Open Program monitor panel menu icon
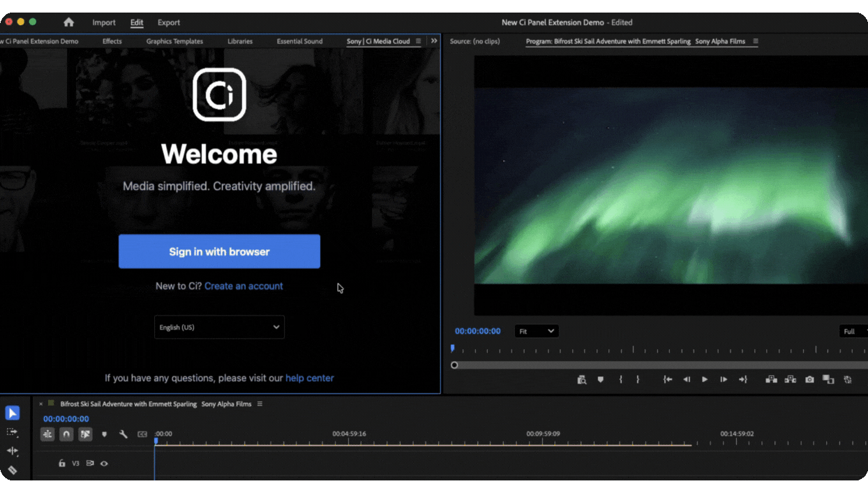The image size is (868, 493). pyautogui.click(x=755, y=41)
